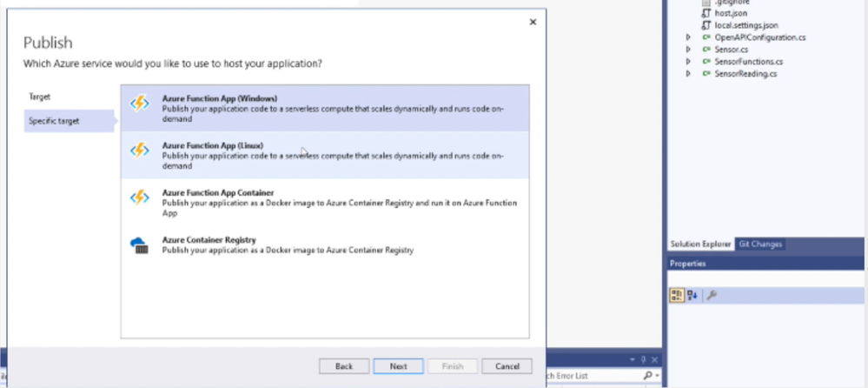
Task: Close the Publish dialog with X
Action: click(x=533, y=22)
